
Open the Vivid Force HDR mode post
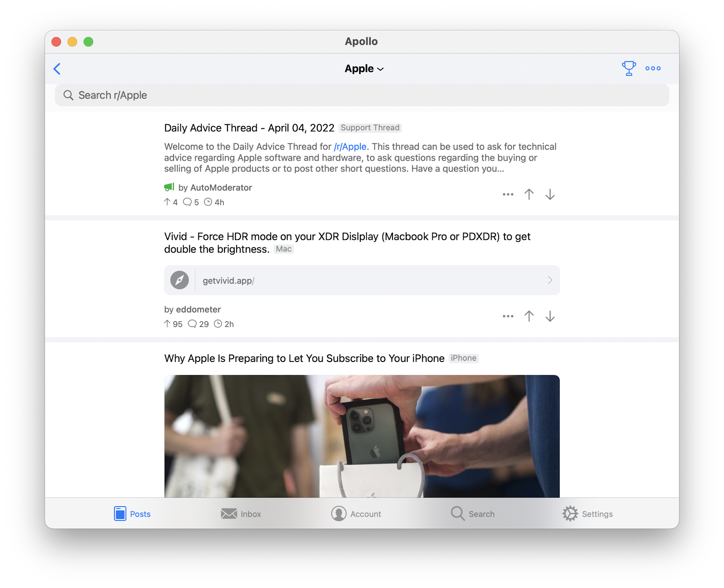347,243
